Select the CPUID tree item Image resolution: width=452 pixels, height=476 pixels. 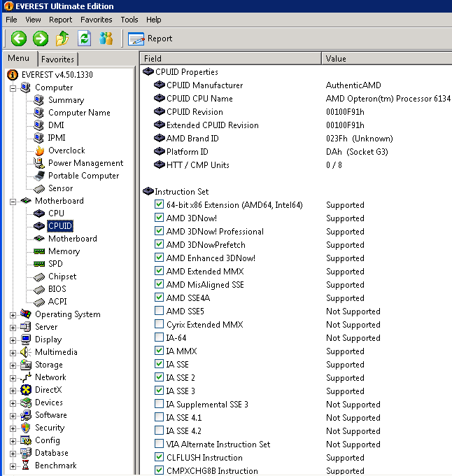[60, 226]
